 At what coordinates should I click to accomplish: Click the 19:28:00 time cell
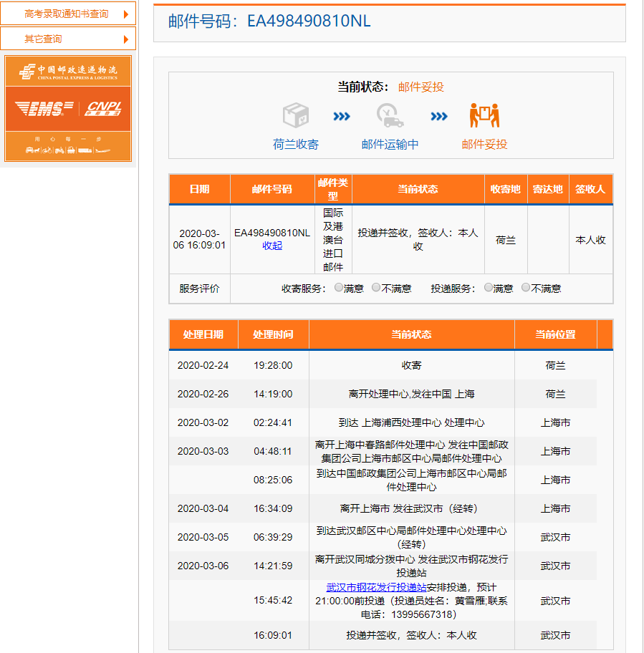[x=273, y=365]
